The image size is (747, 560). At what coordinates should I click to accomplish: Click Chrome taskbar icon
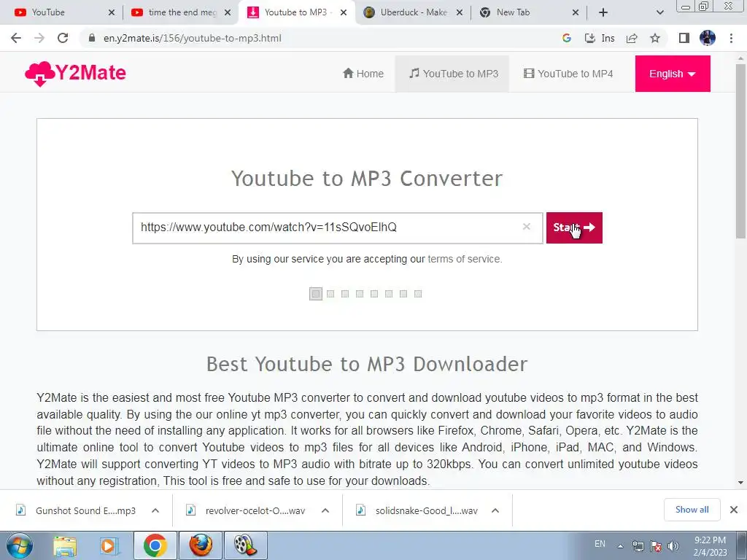click(x=155, y=545)
